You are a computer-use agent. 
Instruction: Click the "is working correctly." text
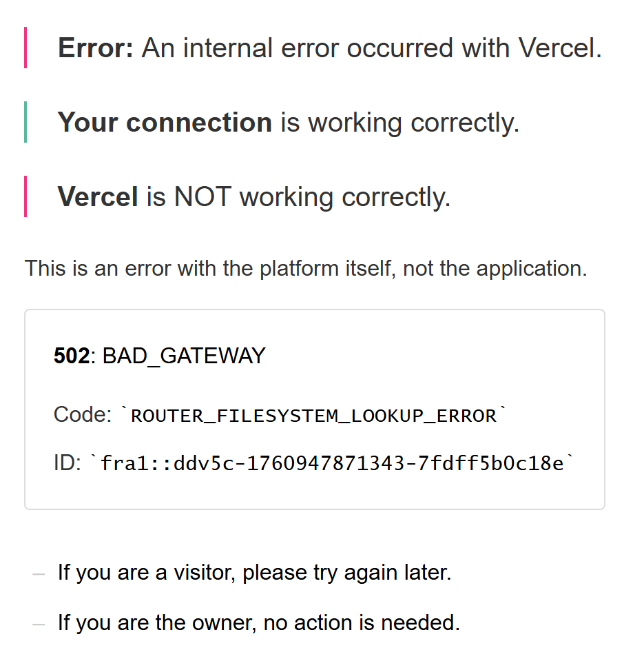tap(399, 123)
